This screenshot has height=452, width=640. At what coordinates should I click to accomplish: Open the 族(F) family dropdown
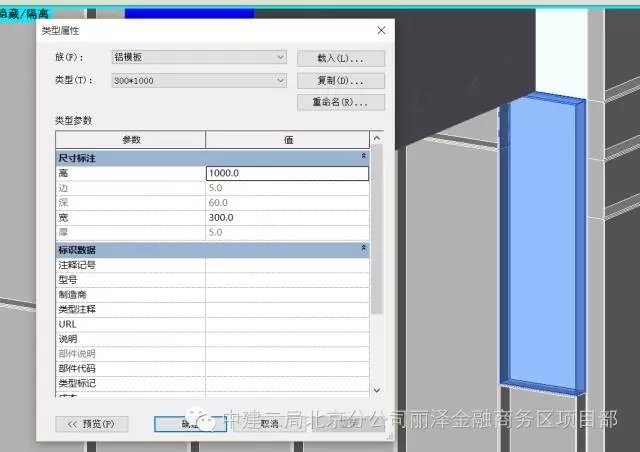[199, 58]
